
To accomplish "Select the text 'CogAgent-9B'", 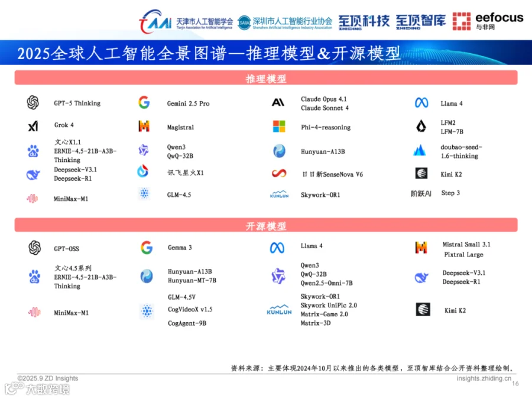I will coord(187,323).
